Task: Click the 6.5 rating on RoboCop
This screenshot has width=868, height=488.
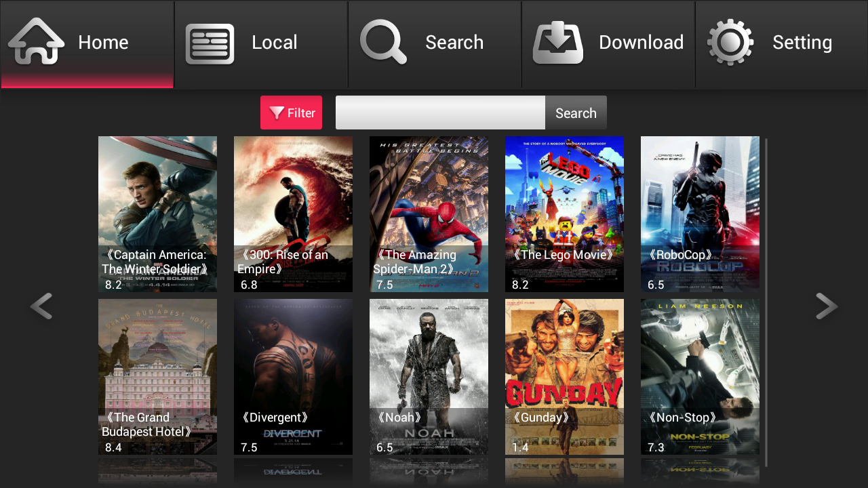Action: [x=656, y=285]
